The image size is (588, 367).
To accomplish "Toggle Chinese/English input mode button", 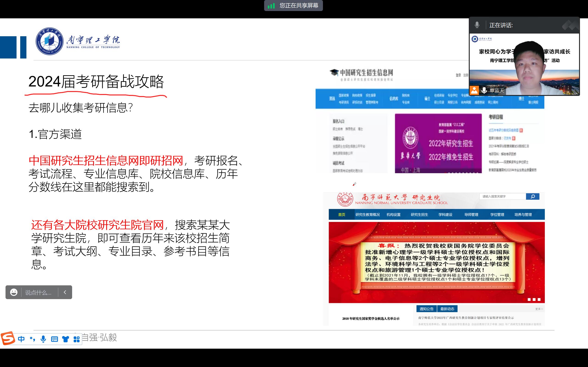I will coord(21,339).
